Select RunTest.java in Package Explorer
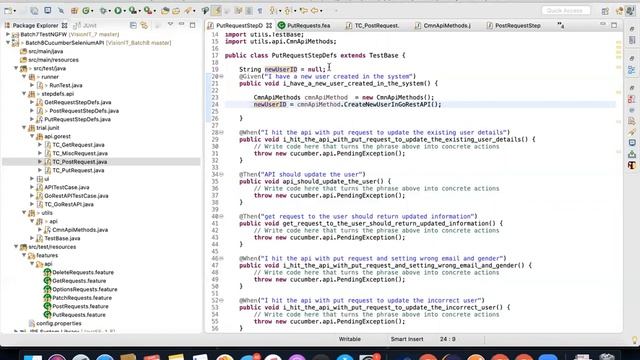 point(66,85)
